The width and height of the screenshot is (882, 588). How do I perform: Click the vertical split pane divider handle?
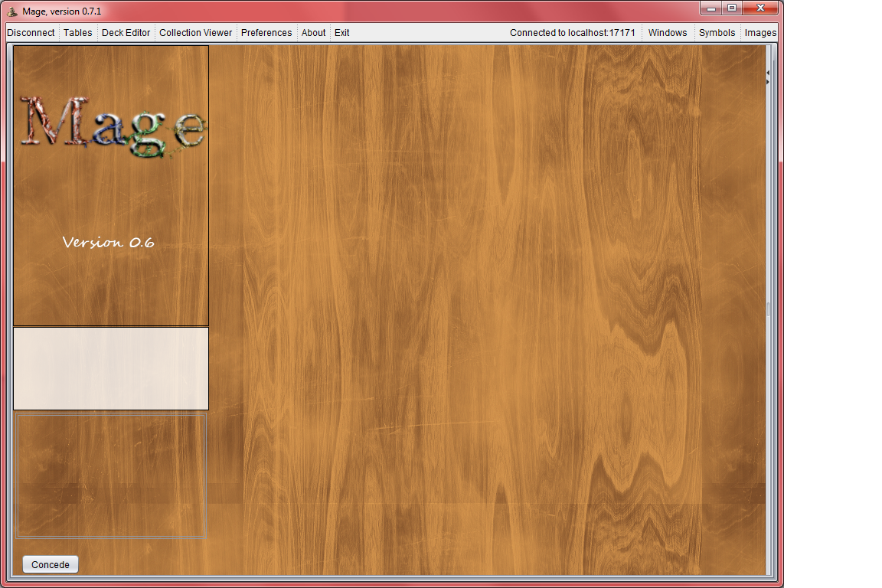click(768, 309)
